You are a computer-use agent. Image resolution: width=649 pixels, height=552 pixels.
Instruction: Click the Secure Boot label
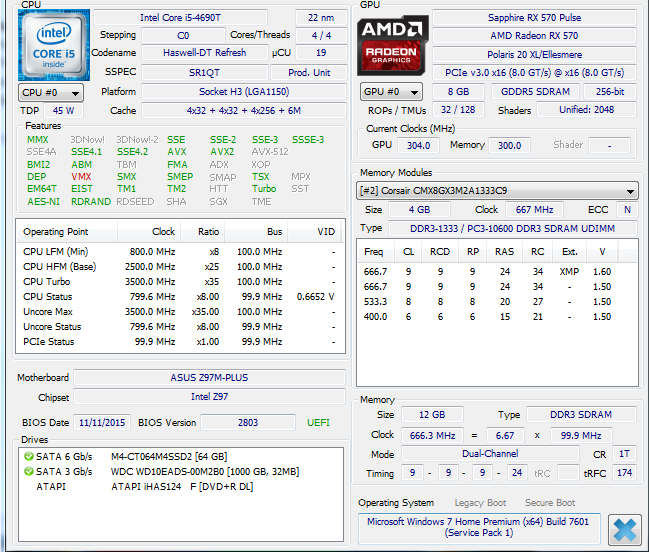[x=550, y=503]
